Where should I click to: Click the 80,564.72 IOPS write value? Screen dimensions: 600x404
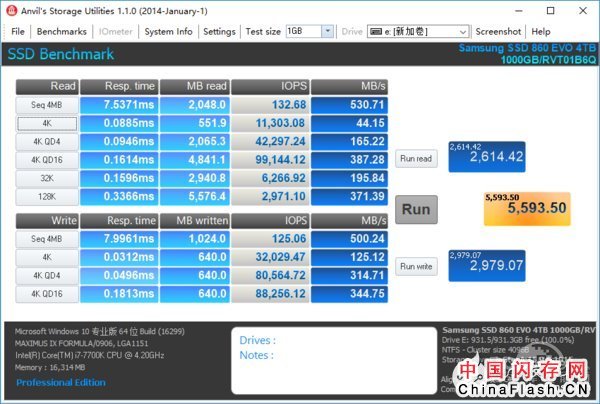[x=270, y=275]
